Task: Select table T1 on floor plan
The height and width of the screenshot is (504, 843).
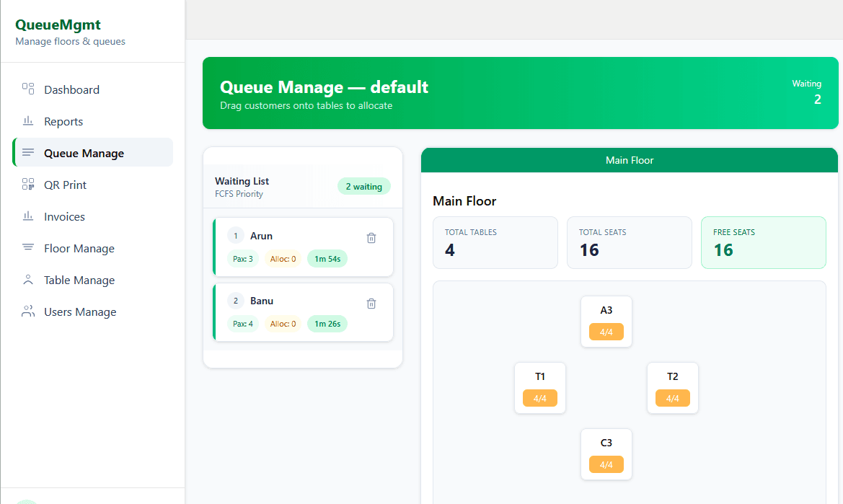Action: (540, 388)
